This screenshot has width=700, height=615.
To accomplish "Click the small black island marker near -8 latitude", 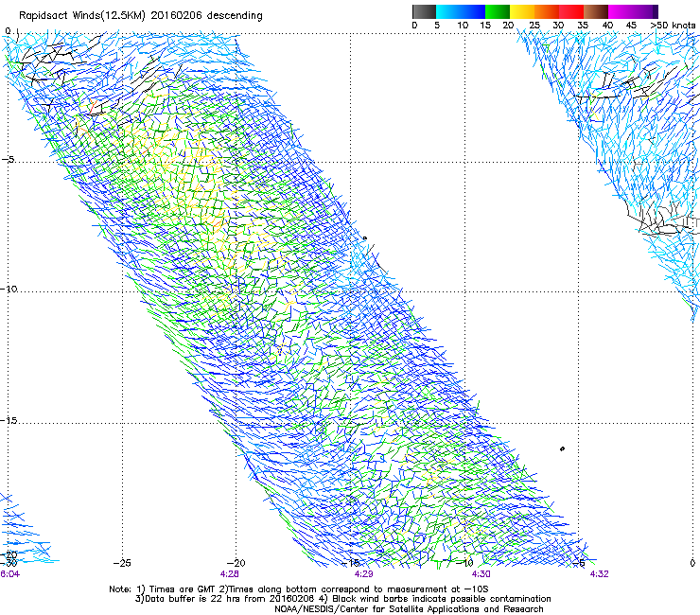I will (x=365, y=238).
